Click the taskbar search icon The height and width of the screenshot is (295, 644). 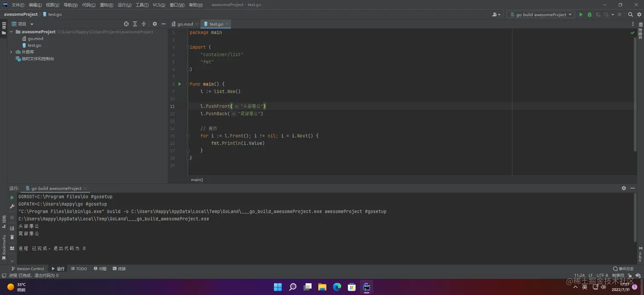click(293, 286)
